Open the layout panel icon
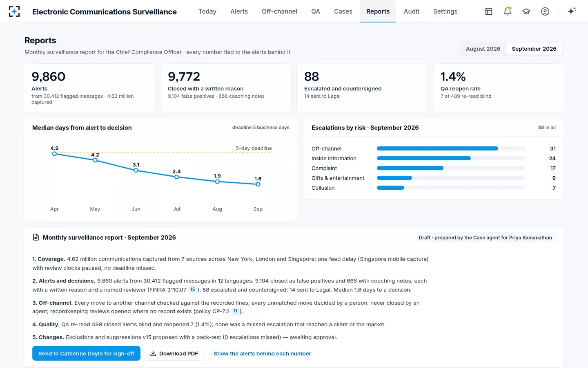The image size is (588, 368). [x=489, y=11]
